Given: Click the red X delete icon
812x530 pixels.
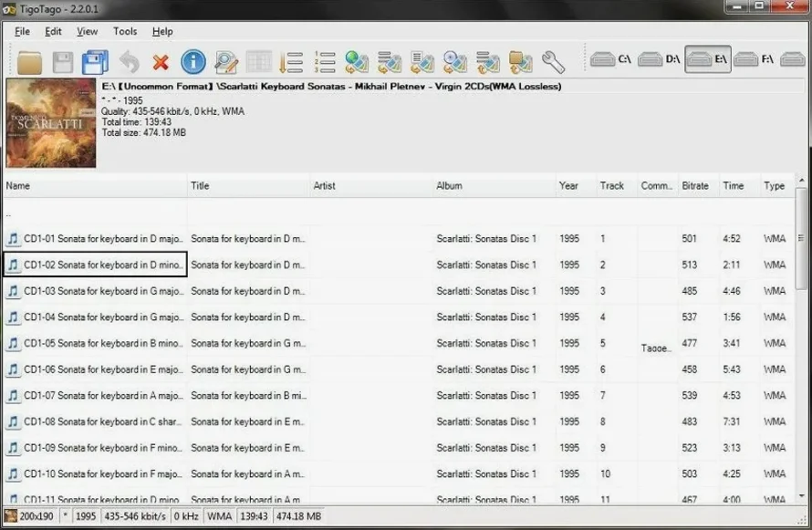Looking at the screenshot, I should click(161, 63).
